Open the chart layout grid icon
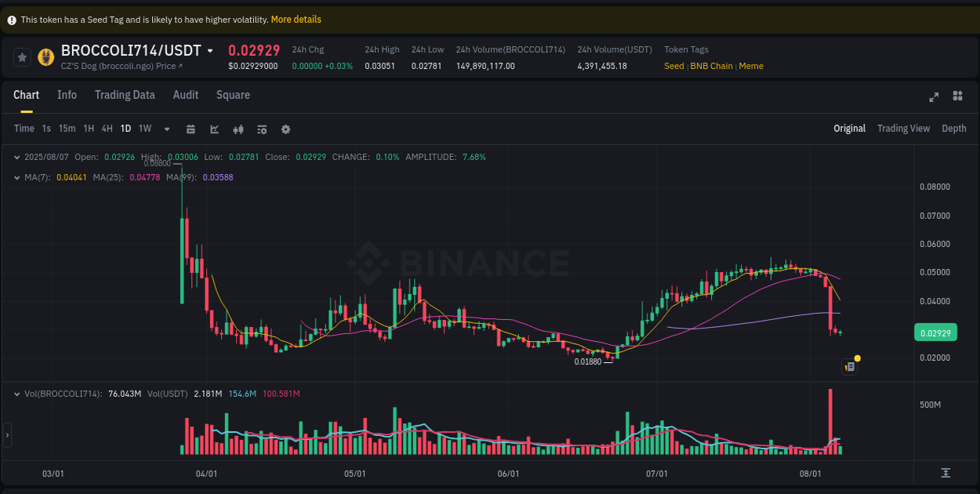Viewport: 980px width, 494px height. (x=957, y=96)
